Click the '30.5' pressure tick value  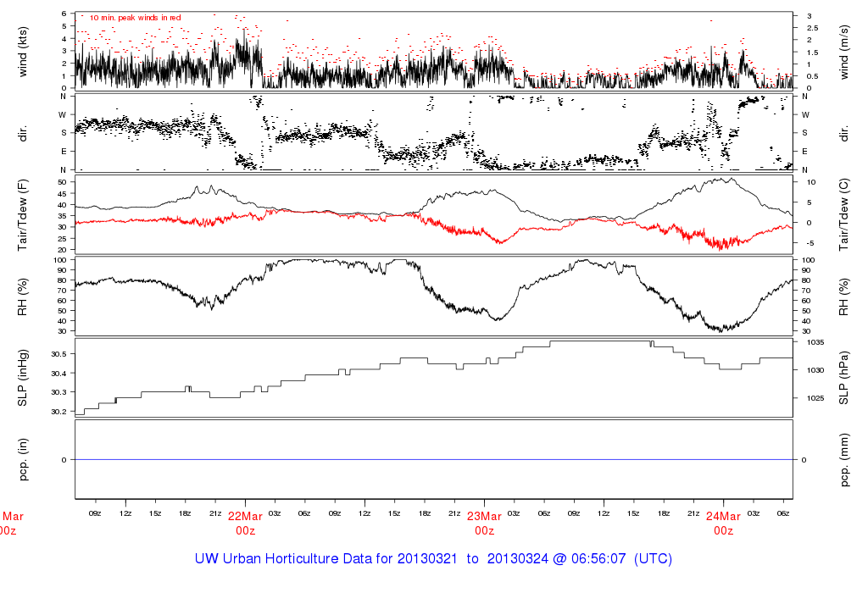click(58, 354)
